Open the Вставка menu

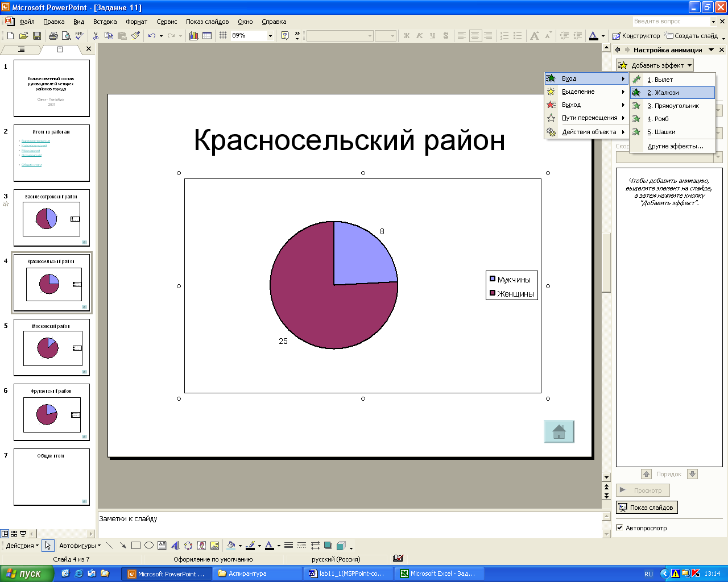click(x=105, y=22)
